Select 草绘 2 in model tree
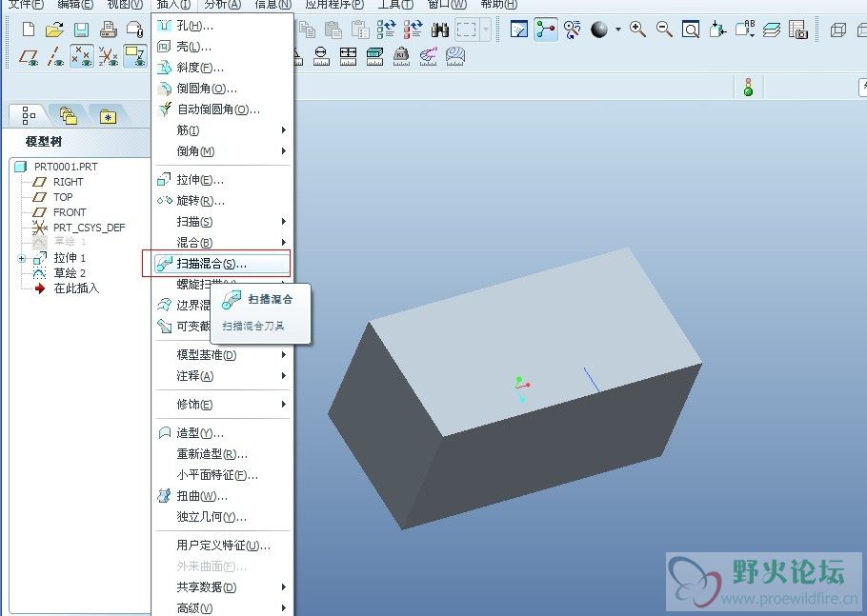 point(70,273)
